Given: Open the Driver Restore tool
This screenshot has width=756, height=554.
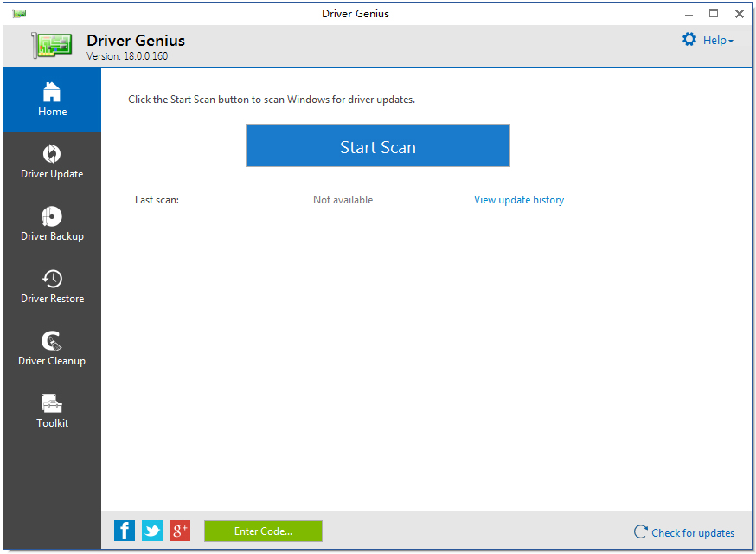Looking at the screenshot, I should [x=52, y=286].
